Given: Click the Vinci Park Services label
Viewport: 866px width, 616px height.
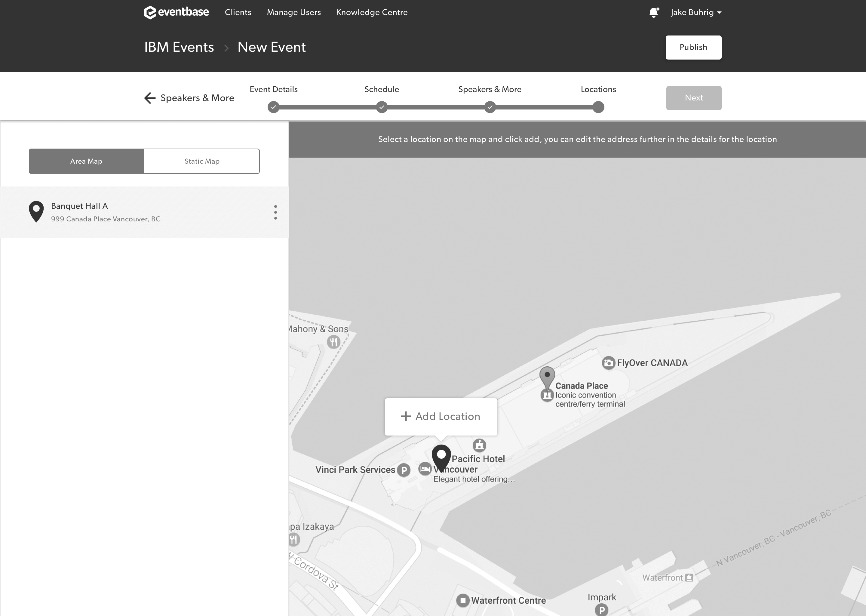Looking at the screenshot, I should (355, 470).
